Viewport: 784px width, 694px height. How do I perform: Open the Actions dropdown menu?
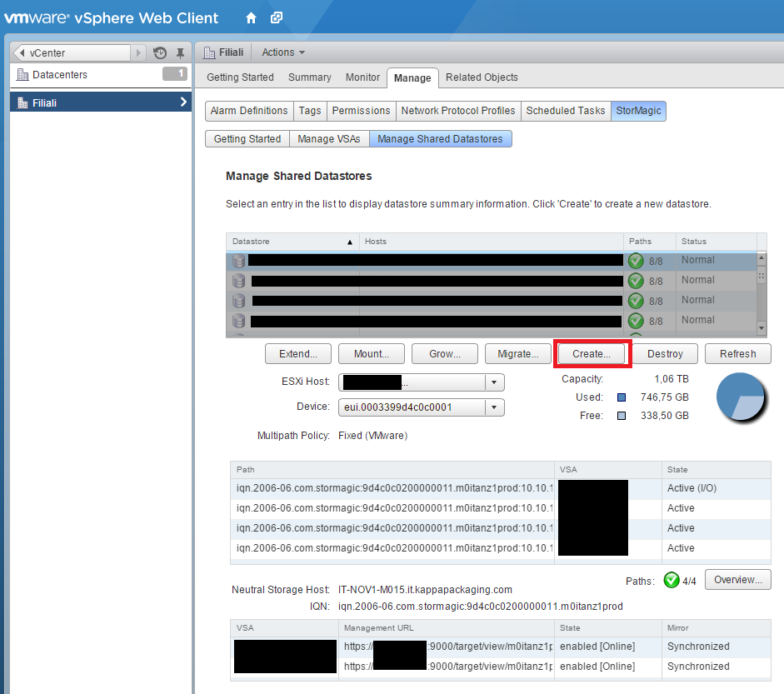[283, 52]
